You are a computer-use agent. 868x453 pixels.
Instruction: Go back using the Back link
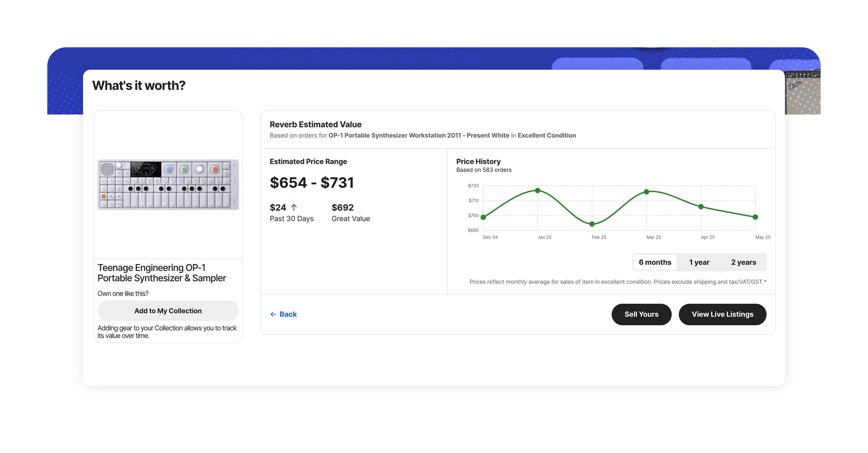(x=288, y=314)
